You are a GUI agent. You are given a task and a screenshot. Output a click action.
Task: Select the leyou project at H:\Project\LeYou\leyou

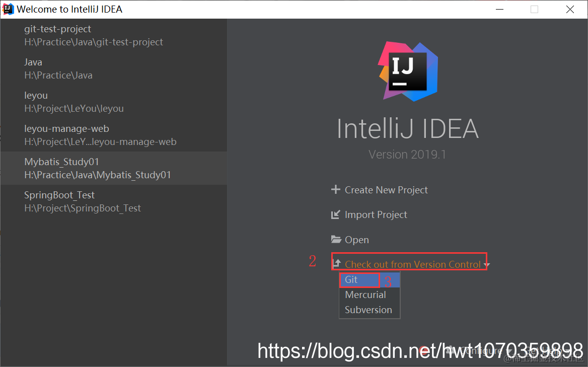coord(113,102)
